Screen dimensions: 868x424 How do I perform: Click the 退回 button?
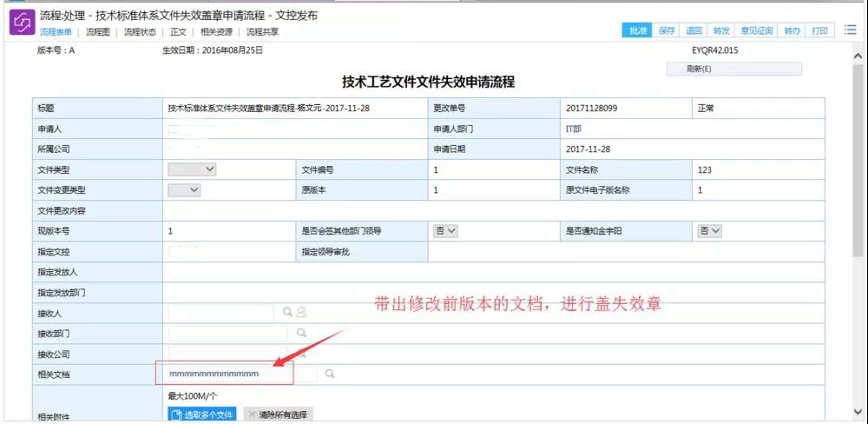[x=694, y=30]
